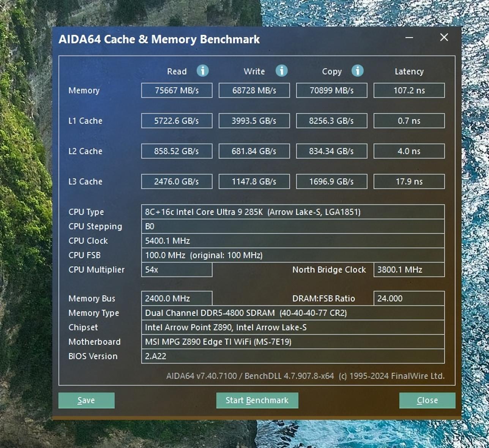Image resolution: width=489 pixels, height=448 pixels.
Task: Click the Read info icon
Action: 203,71
